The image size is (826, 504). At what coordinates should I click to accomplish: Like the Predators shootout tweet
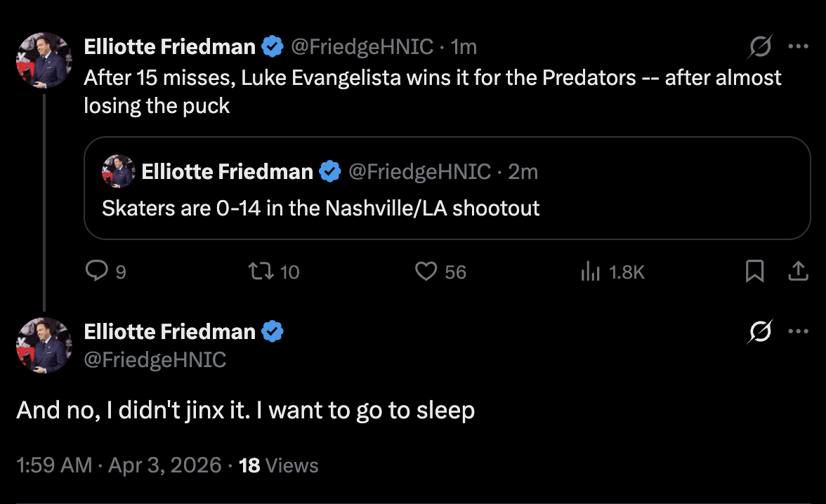click(x=426, y=271)
